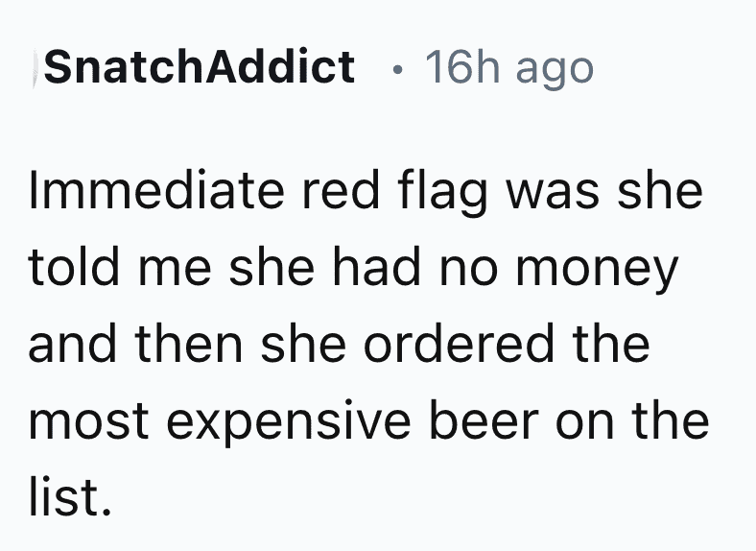
Task: Click the Addict part of the username
Action: coord(281,67)
